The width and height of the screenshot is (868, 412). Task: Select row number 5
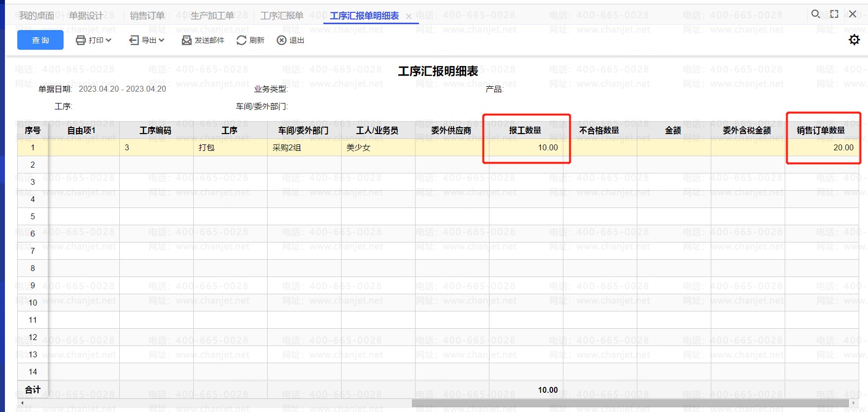tap(33, 216)
